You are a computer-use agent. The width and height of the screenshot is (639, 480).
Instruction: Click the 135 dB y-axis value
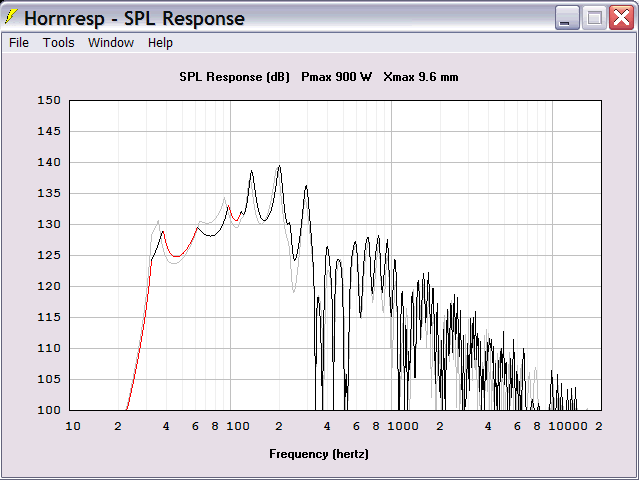(x=49, y=193)
